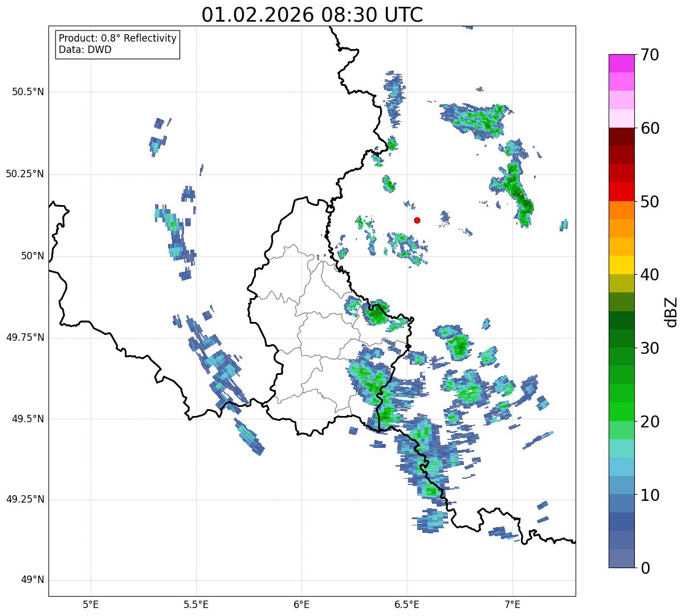The image size is (685, 616).
Task: Click the Product: 0.8° Reflectivity label
Action: pos(118,38)
